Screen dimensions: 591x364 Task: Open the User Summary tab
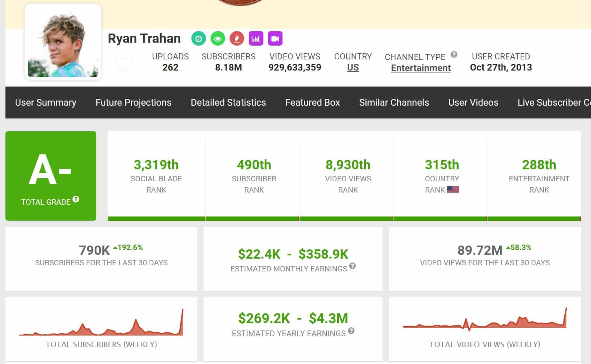coord(46,102)
